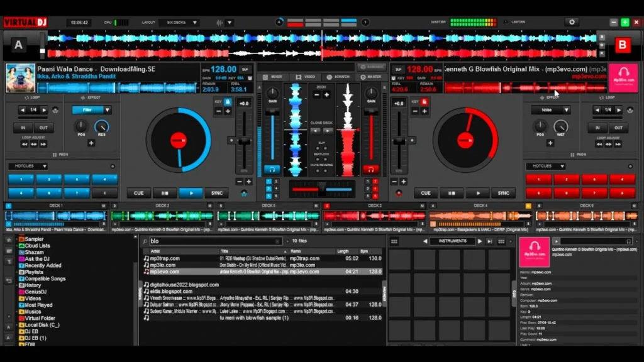Image resolution: width=644 pixels, height=362 pixels.
Task: Zoom in waveform with plus button
Action: pos(326,95)
